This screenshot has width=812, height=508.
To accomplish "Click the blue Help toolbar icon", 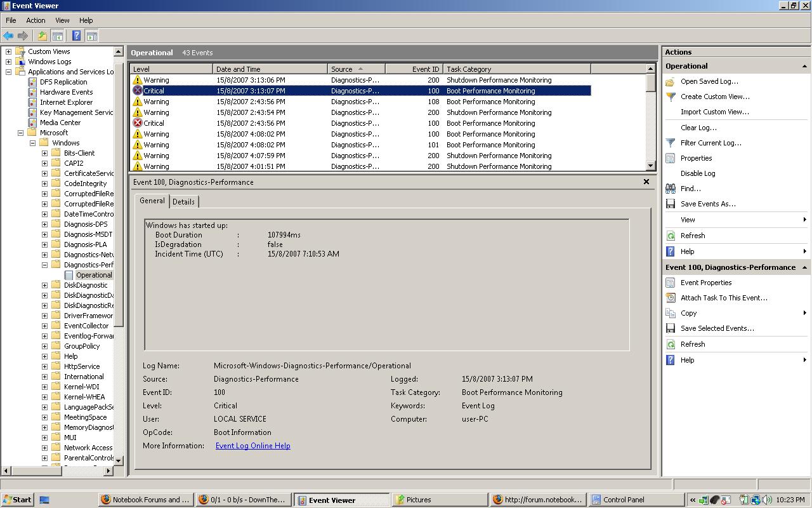I will [x=76, y=36].
